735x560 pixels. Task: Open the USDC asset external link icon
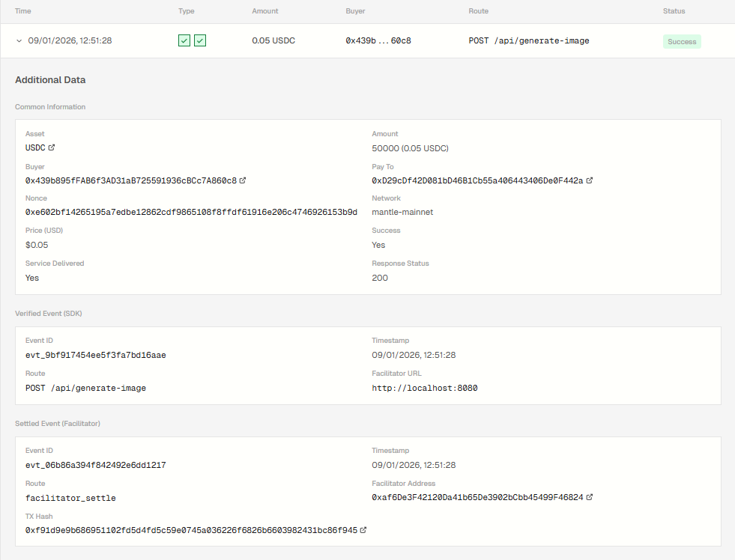tap(52, 147)
